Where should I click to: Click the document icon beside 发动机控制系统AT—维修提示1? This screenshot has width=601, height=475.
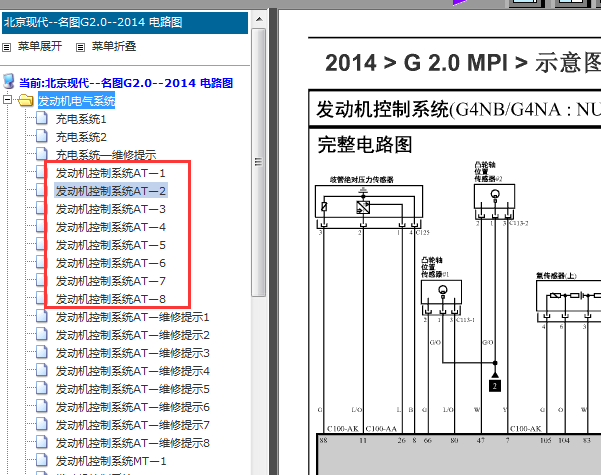[42, 317]
